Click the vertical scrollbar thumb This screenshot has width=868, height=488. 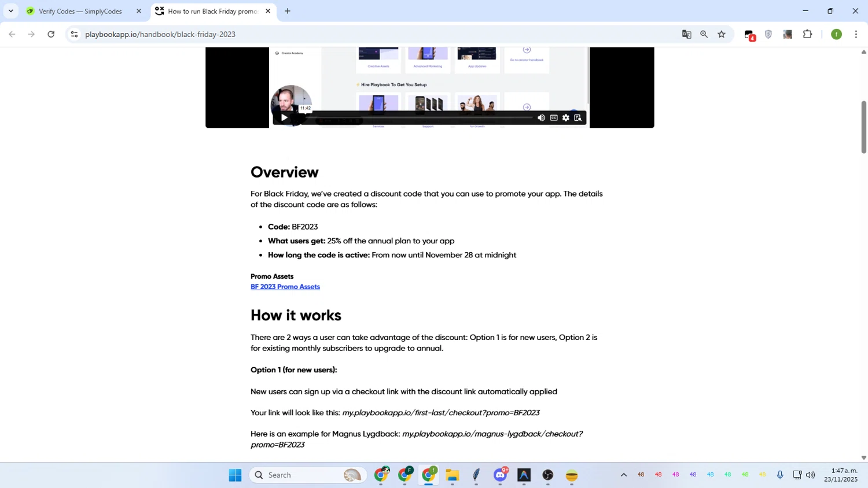pos(863,127)
